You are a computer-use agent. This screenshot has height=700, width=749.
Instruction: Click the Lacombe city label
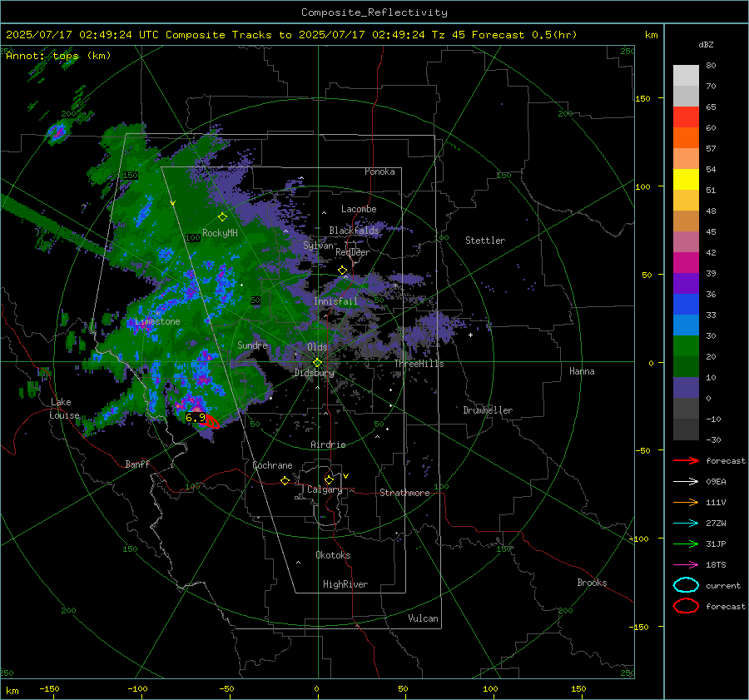(x=359, y=209)
